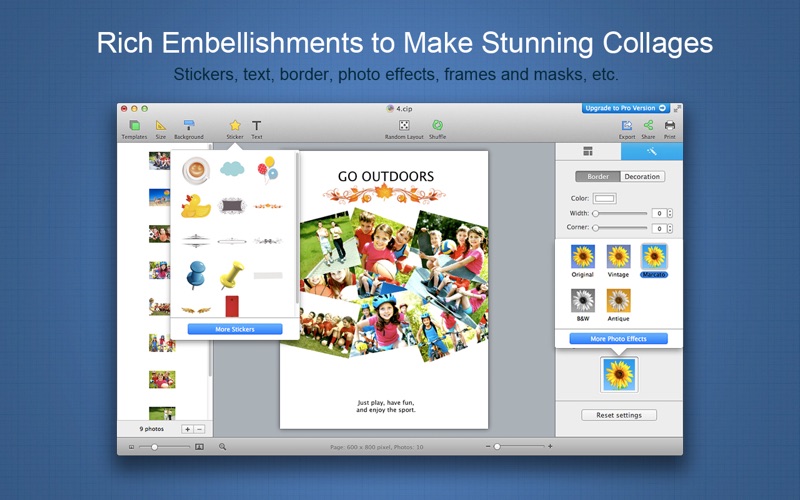Click the thumbnail size slider
The image size is (800, 500).
point(164,447)
